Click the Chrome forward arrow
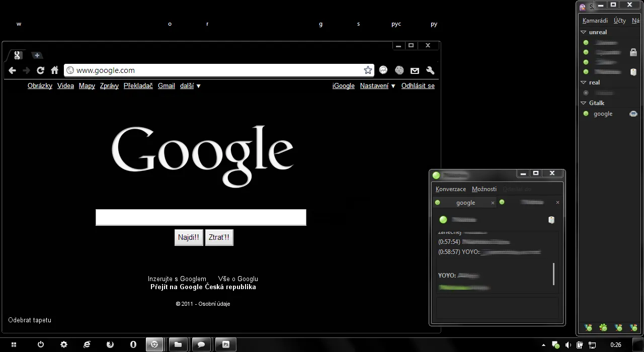This screenshot has width=644, height=352. pos(27,70)
